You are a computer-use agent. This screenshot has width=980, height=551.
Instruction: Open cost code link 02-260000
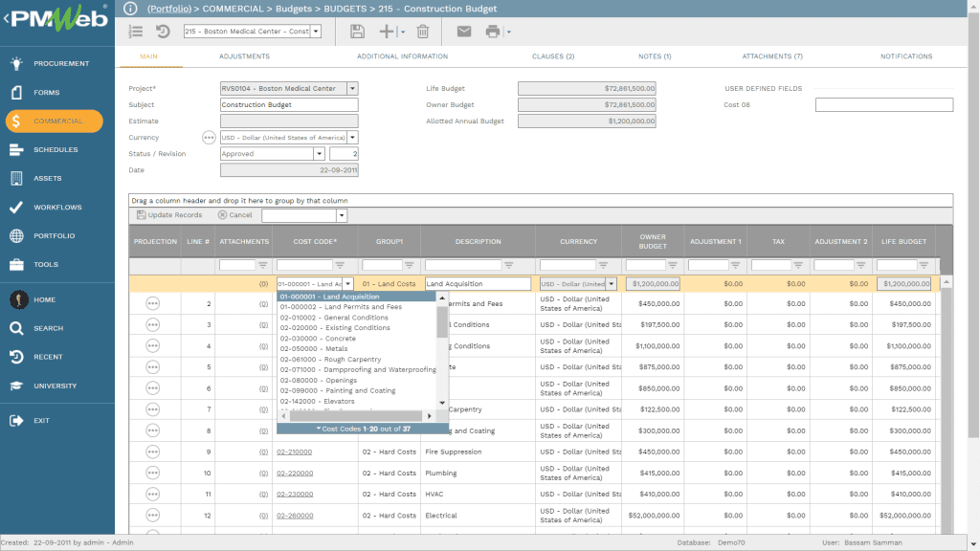click(295, 516)
